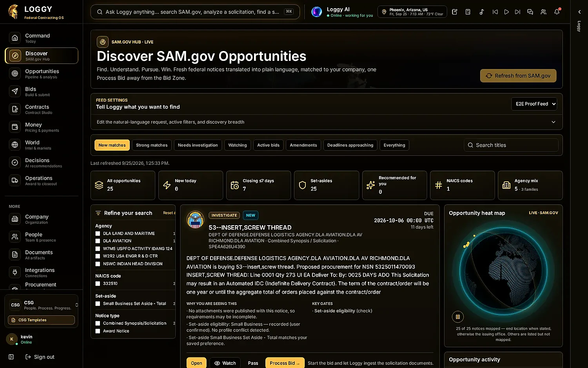Expand the feed settings edit row chevron

tap(553, 122)
